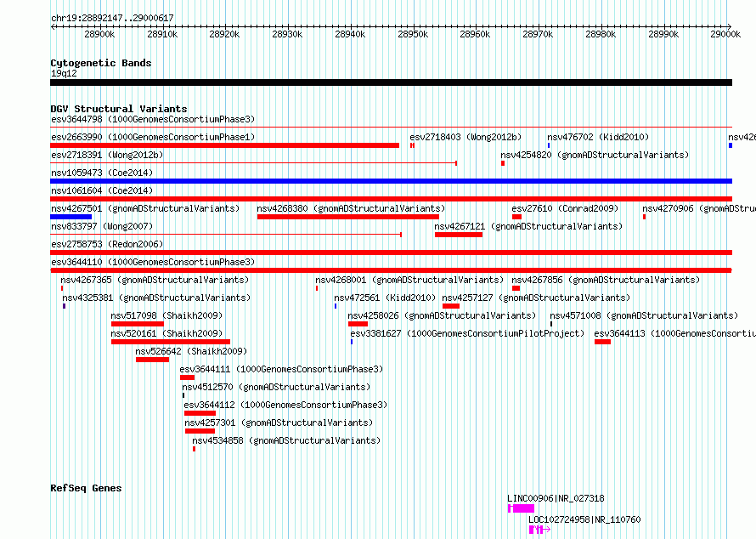Click the red nsv4268380 variant bar
This screenshot has height=539, width=756.
click(348, 217)
